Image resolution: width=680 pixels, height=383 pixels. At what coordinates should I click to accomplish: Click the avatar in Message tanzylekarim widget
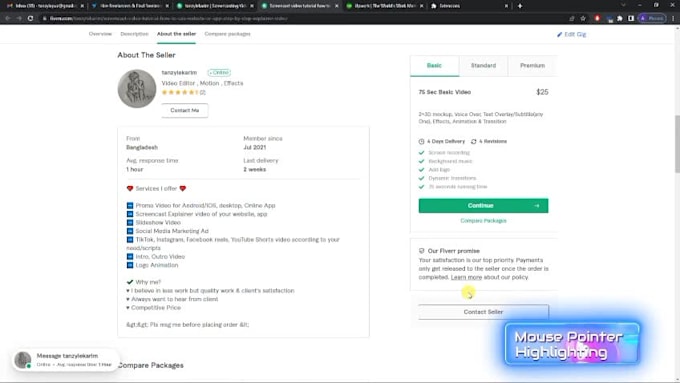[x=23, y=360]
